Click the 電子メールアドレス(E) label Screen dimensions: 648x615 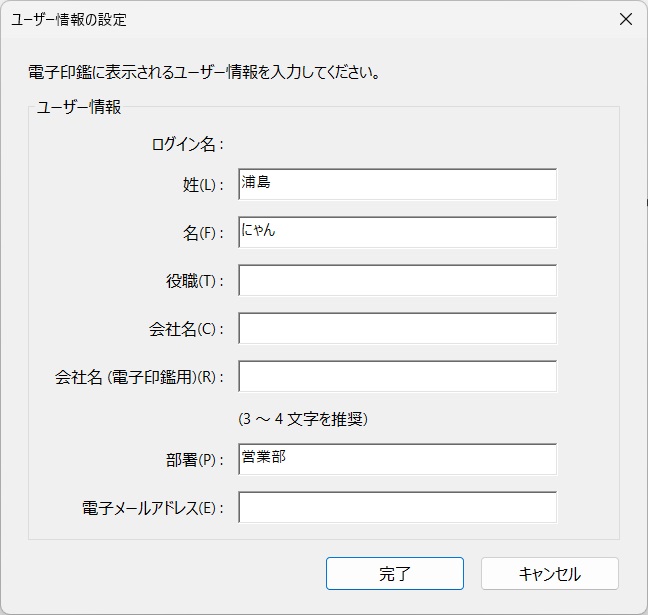[152, 509]
